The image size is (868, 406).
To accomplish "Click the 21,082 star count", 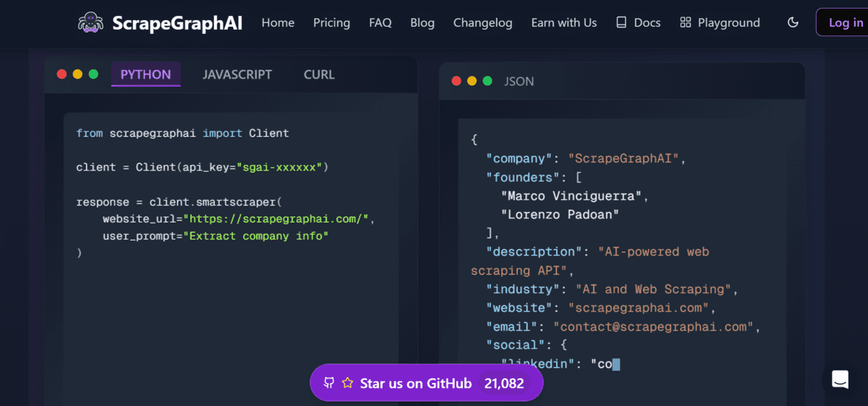I will point(503,384).
